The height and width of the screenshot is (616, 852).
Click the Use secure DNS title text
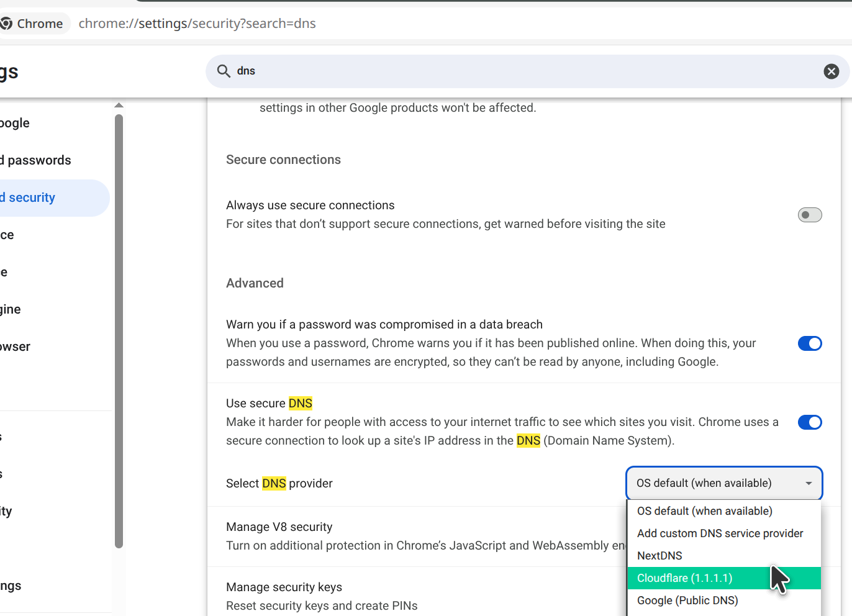coord(269,403)
